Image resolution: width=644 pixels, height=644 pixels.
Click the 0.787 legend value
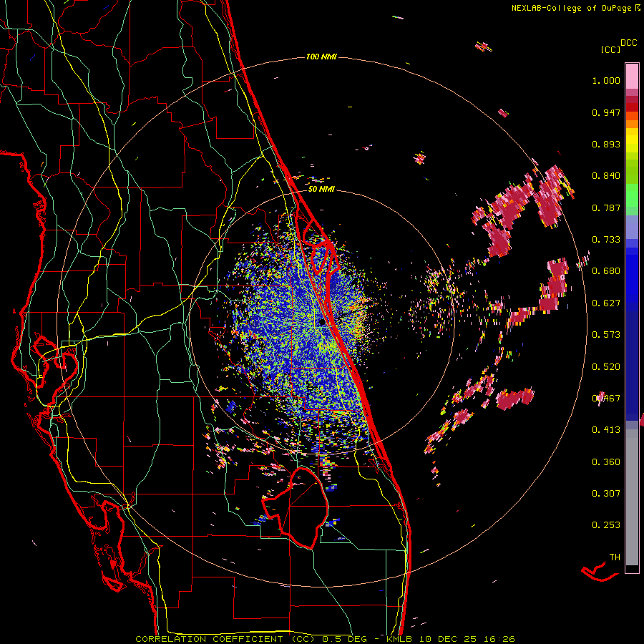pyautogui.click(x=606, y=208)
